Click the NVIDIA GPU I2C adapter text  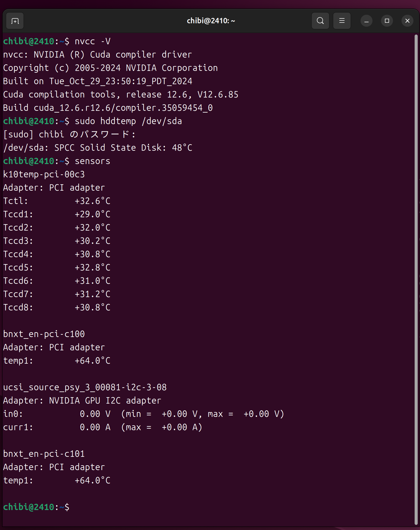(x=105, y=401)
